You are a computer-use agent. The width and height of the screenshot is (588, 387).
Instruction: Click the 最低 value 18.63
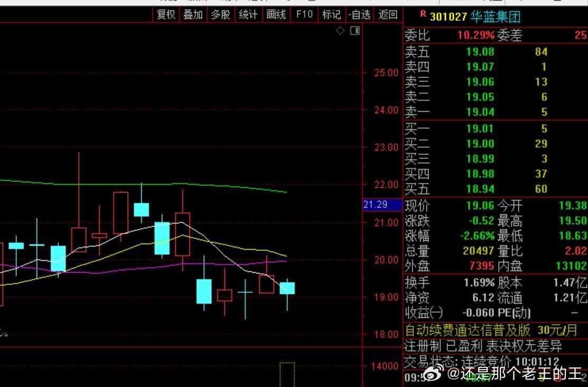coord(573,236)
